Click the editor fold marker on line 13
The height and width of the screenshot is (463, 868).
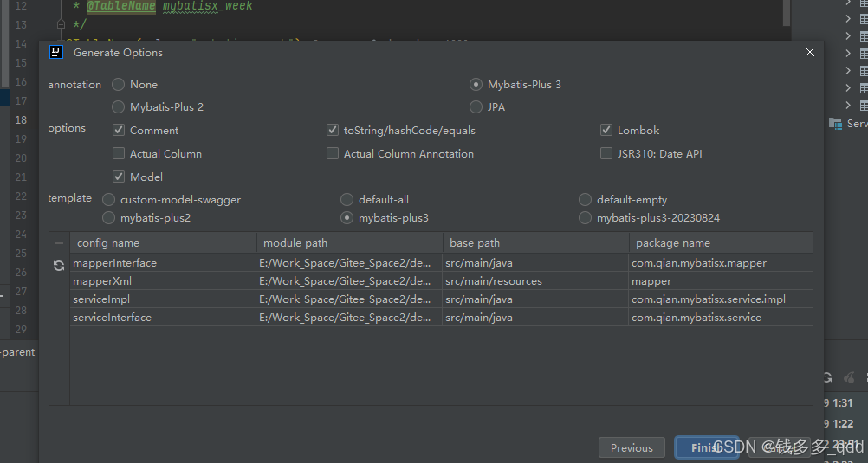[61, 24]
